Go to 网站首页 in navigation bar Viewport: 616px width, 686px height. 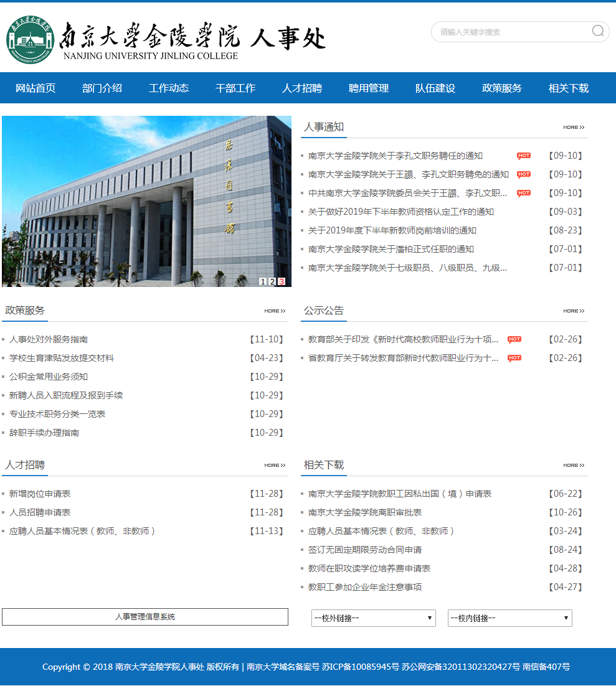point(36,88)
